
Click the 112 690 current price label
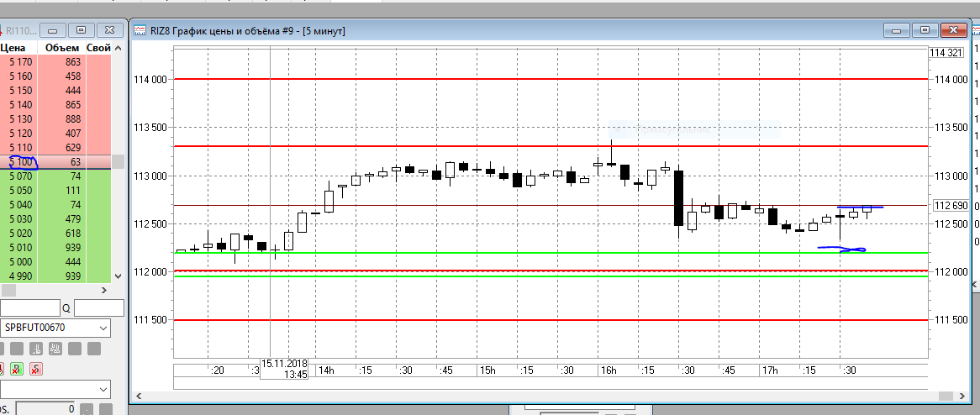pyautogui.click(x=950, y=205)
